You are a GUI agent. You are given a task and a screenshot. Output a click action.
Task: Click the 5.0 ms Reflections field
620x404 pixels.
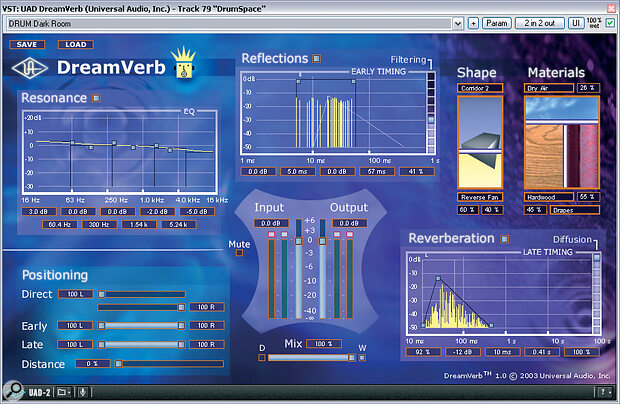(298, 172)
